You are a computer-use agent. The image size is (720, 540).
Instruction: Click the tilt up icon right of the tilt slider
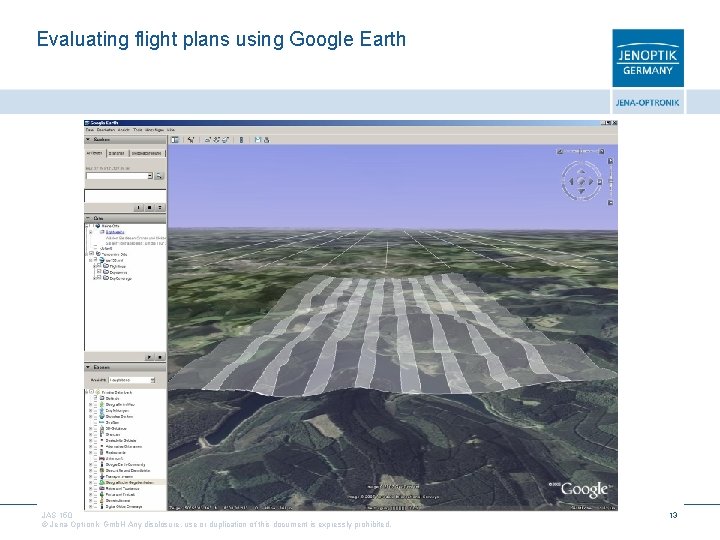point(602,152)
